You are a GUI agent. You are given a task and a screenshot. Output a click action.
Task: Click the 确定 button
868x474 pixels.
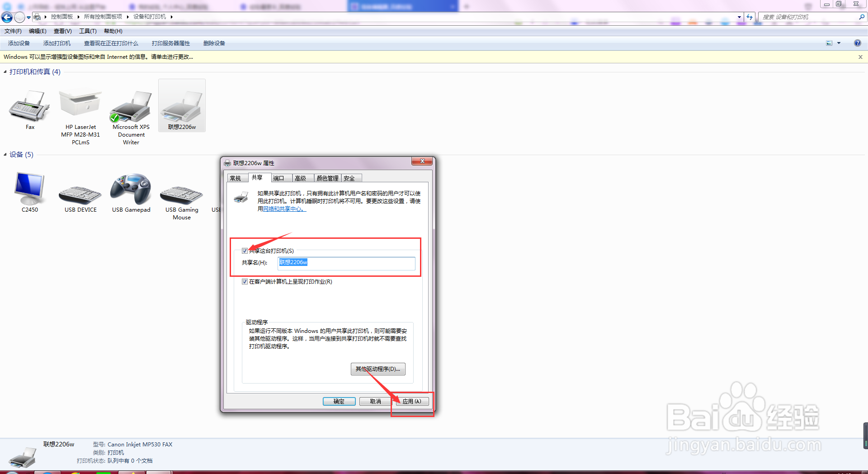pos(339,401)
